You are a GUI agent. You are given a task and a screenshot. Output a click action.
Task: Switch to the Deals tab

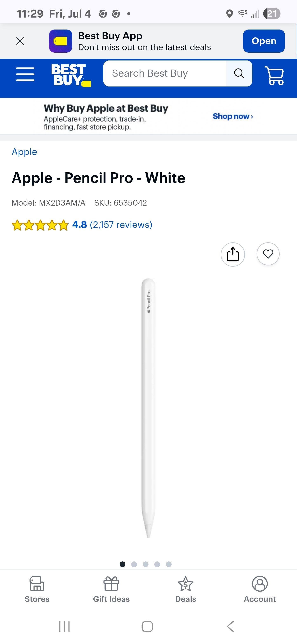click(185, 590)
